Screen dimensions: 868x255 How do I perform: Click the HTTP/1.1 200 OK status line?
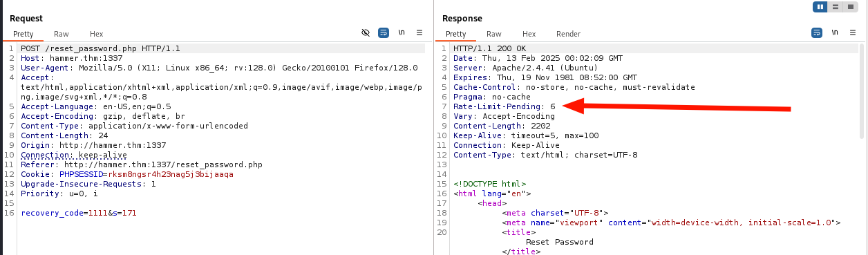pyautogui.click(x=489, y=48)
